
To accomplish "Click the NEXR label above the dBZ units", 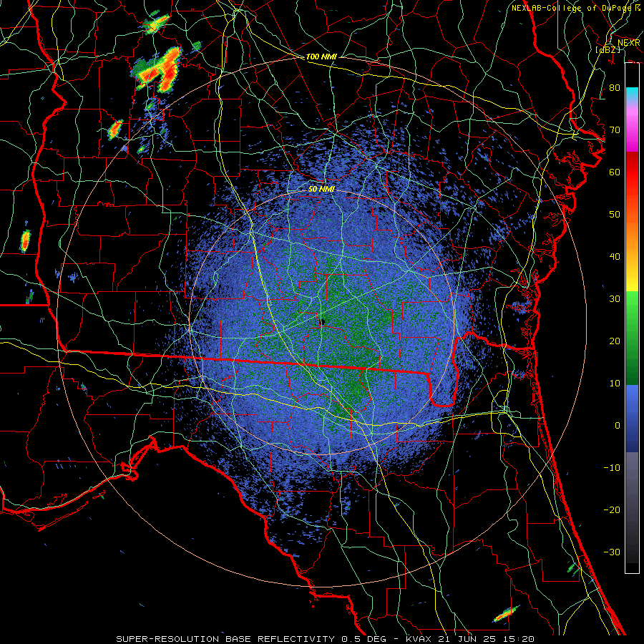I will [629, 43].
